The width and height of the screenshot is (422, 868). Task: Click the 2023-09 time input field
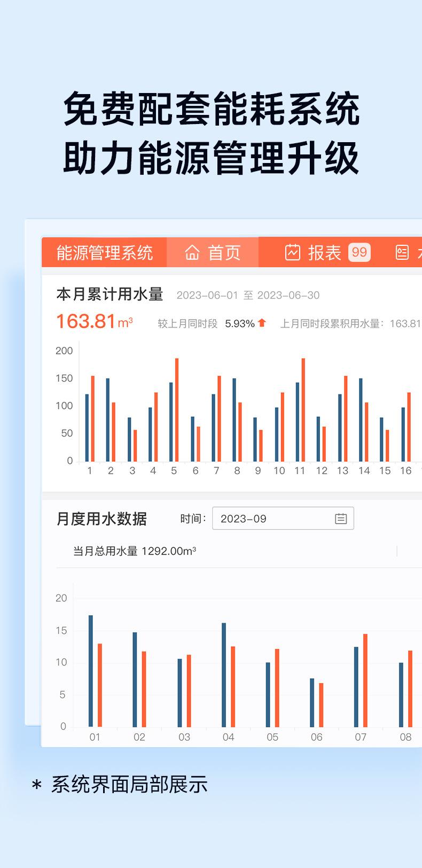point(272,518)
